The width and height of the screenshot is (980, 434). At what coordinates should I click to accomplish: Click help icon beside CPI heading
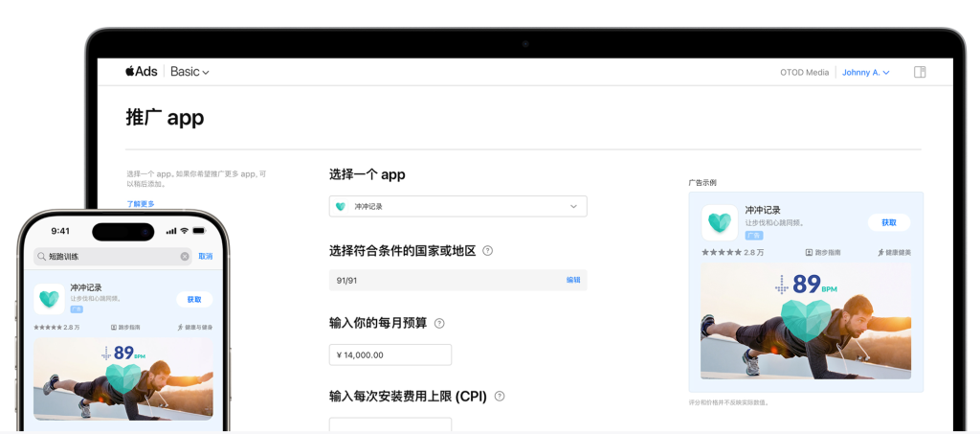click(x=500, y=397)
